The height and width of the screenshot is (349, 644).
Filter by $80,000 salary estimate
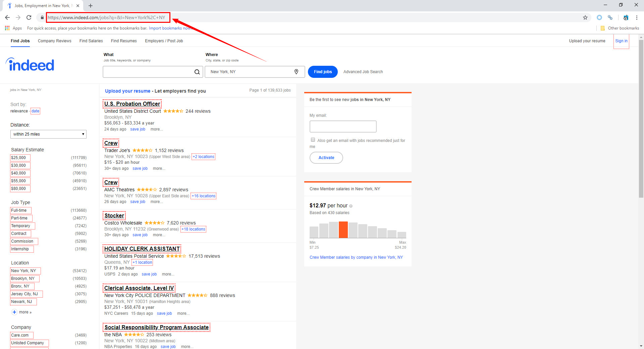[x=20, y=189]
